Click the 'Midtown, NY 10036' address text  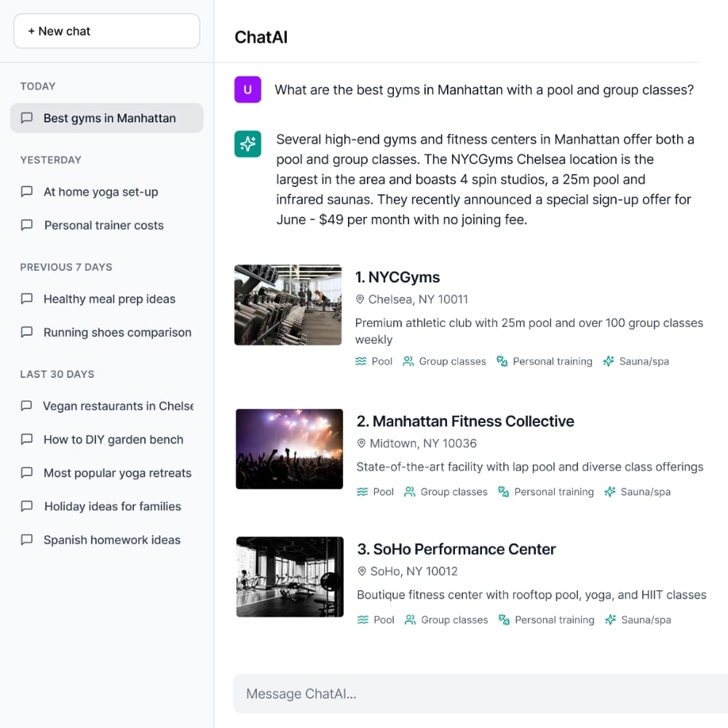[x=423, y=443]
